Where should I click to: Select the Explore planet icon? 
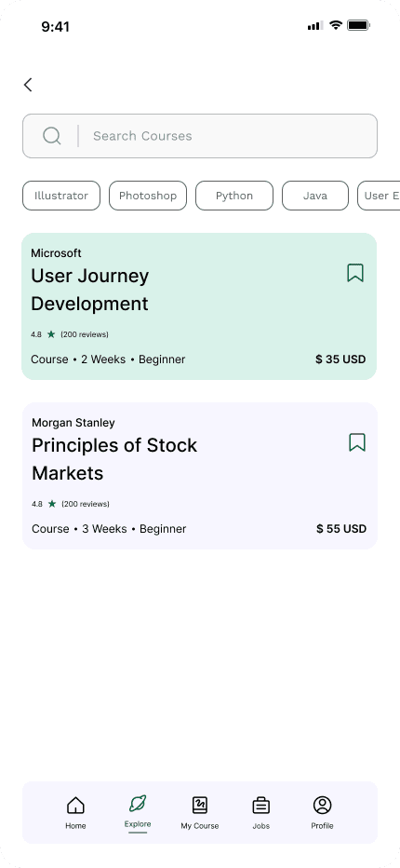(138, 803)
